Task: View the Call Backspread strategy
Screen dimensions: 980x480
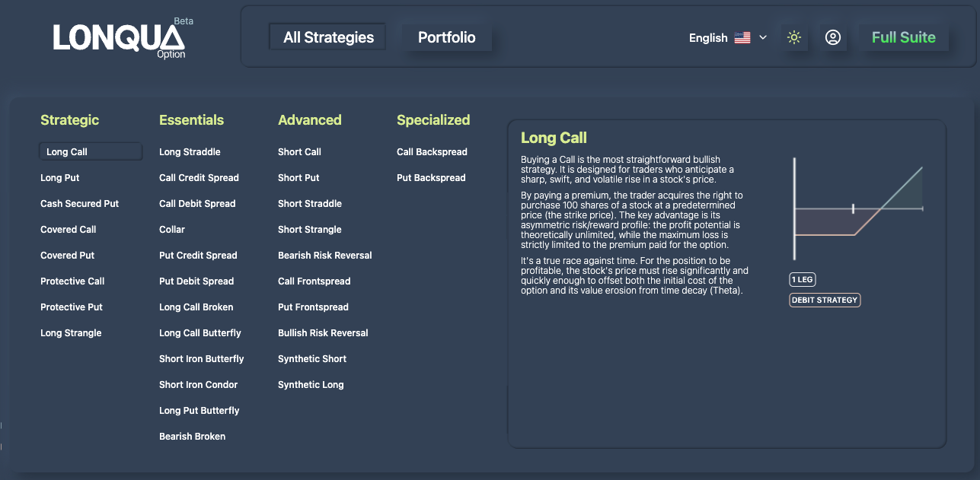Action: click(432, 151)
